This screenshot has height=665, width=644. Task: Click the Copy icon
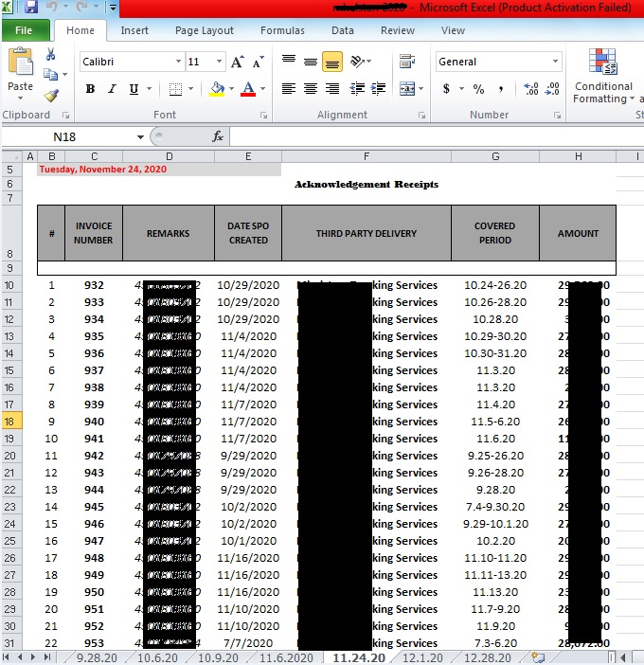pos(50,75)
